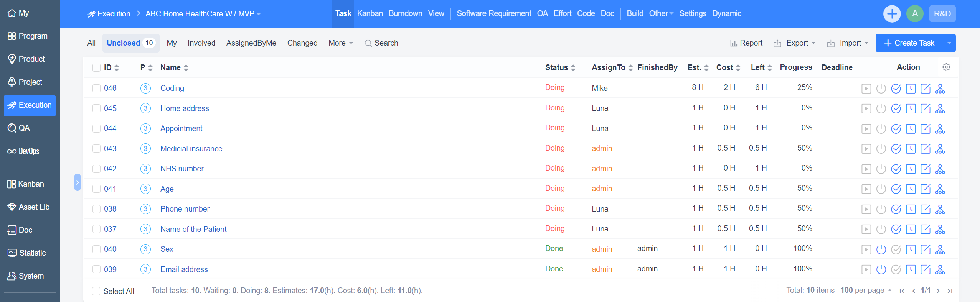Open the Burndown tab
The width and height of the screenshot is (980, 302).
[x=405, y=13]
